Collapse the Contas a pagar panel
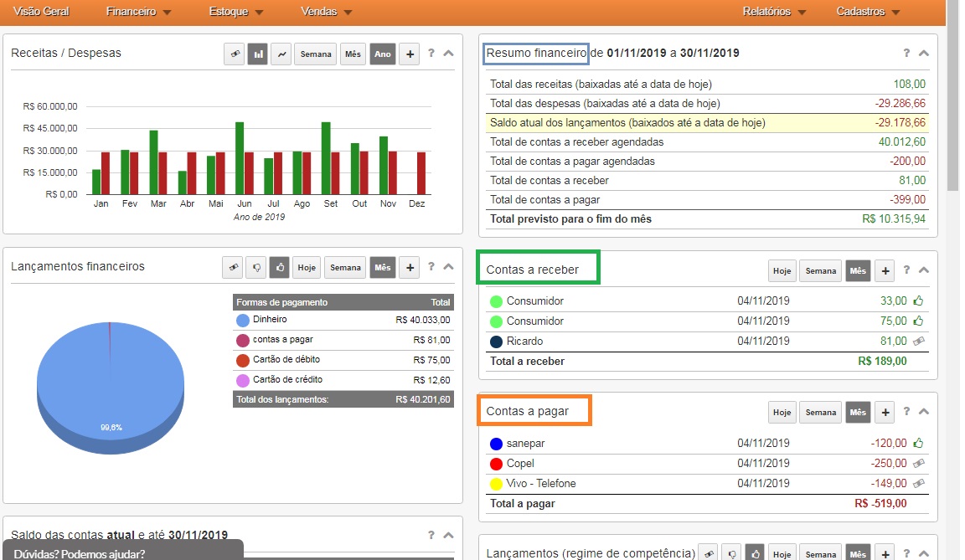The height and width of the screenshot is (560, 965). click(924, 412)
